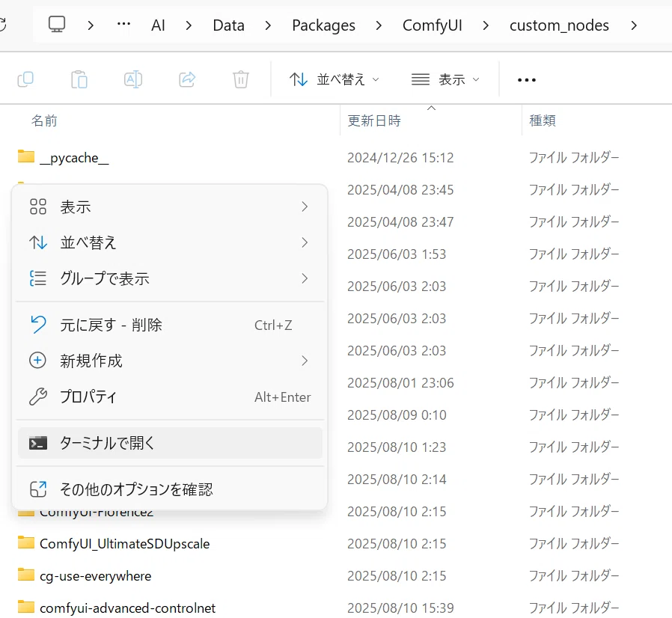
Task: Click the group list icon beside グループで表示
Action: pyautogui.click(x=38, y=278)
